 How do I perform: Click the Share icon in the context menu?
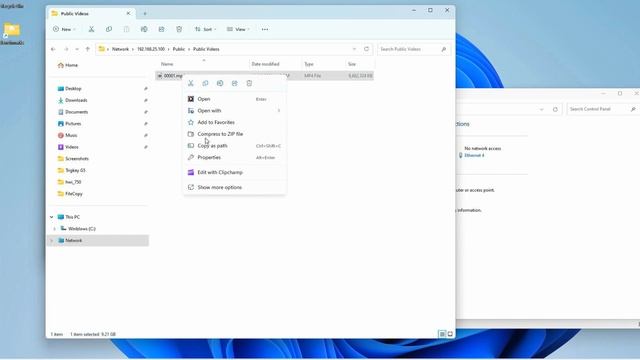tap(235, 83)
